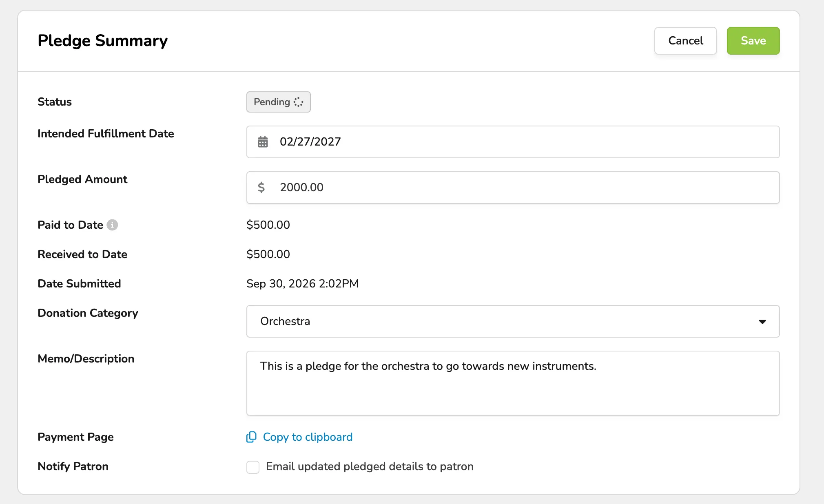
Task: Click the calendar icon in fulfillment date field
Action: pos(263,142)
